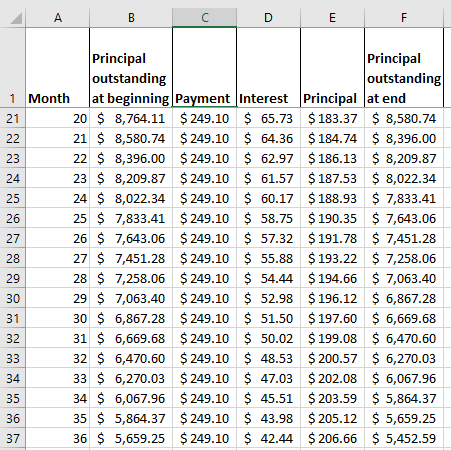This screenshot has width=451, height=450.
Task: Click principal value $197.60
Action: [x=332, y=318]
